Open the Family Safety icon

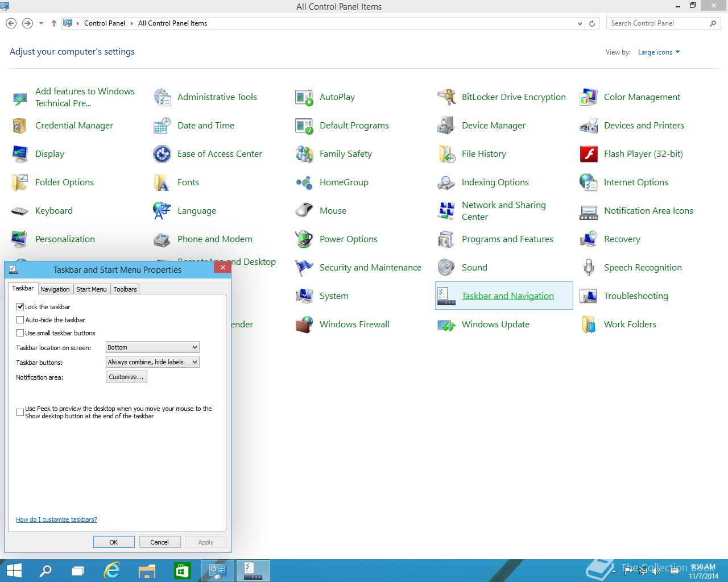pos(304,154)
